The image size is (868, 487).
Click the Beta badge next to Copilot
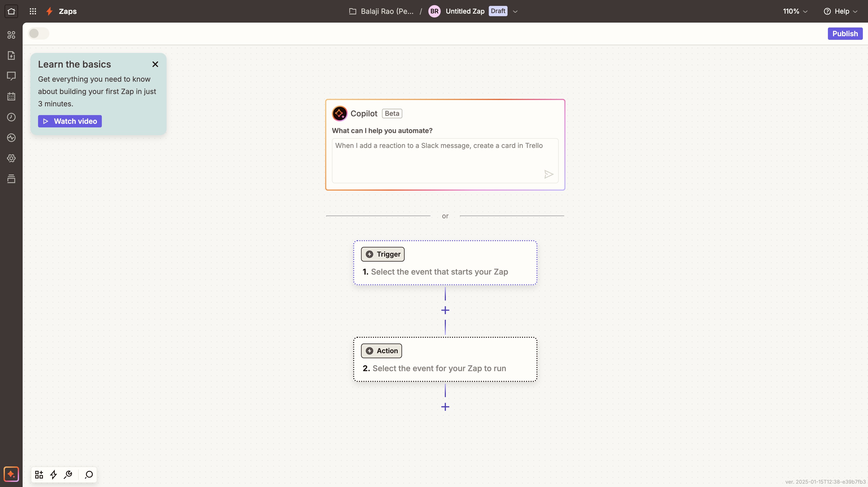[x=392, y=114]
